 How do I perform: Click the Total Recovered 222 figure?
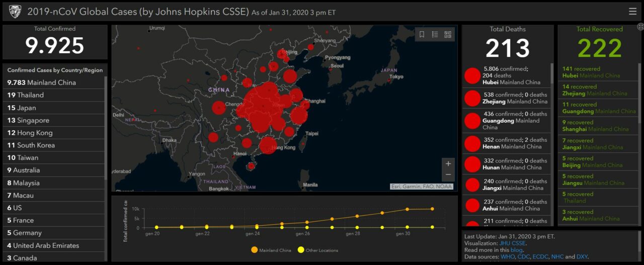point(600,49)
